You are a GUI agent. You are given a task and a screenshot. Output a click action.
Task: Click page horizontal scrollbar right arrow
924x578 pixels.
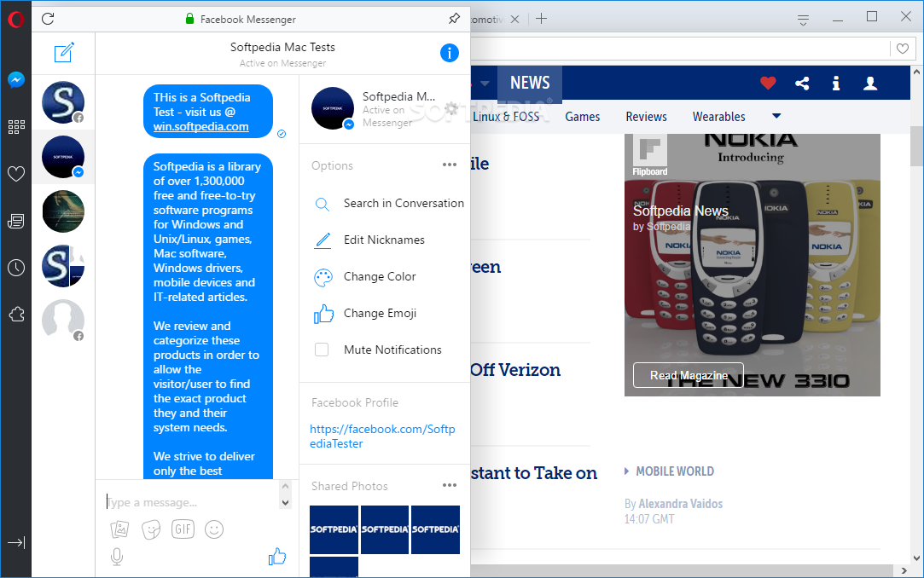pos(904,570)
